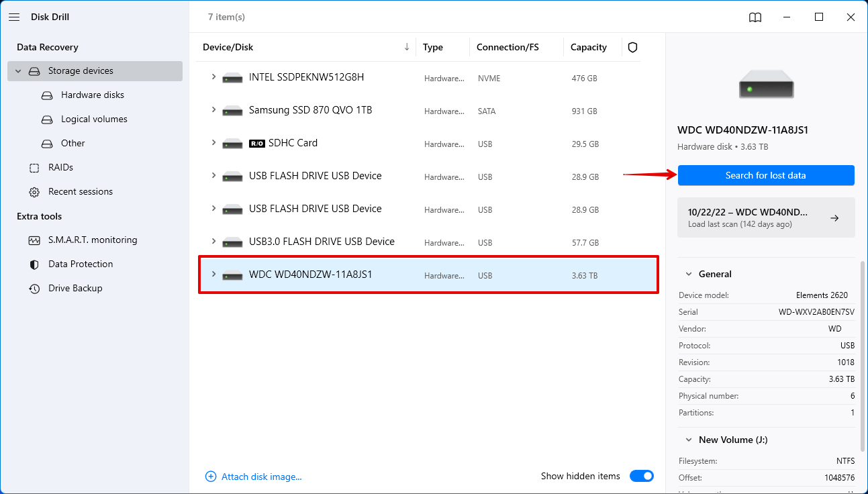This screenshot has width=868, height=494.
Task: Open the hamburger menu next to Disk Drill
Action: [14, 17]
